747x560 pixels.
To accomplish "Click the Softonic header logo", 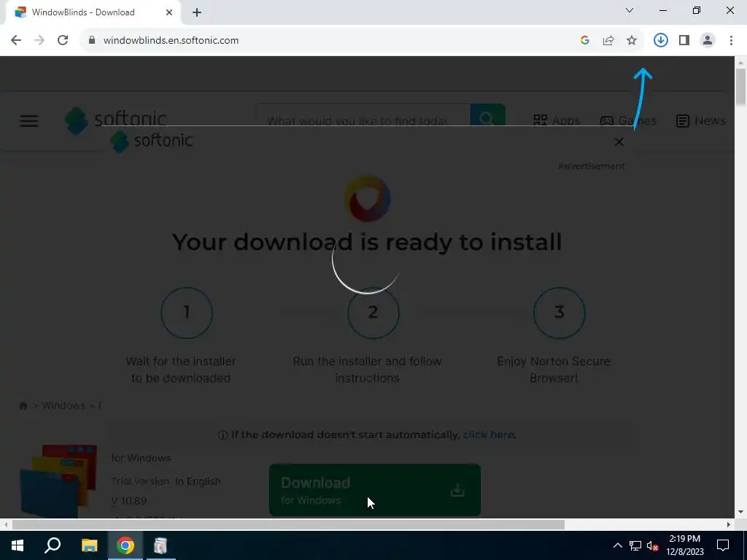I will 116,119.
